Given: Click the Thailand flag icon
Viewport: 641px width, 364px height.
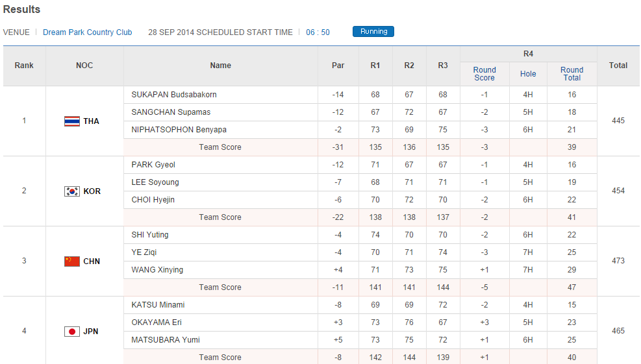Looking at the screenshot, I should (72, 121).
